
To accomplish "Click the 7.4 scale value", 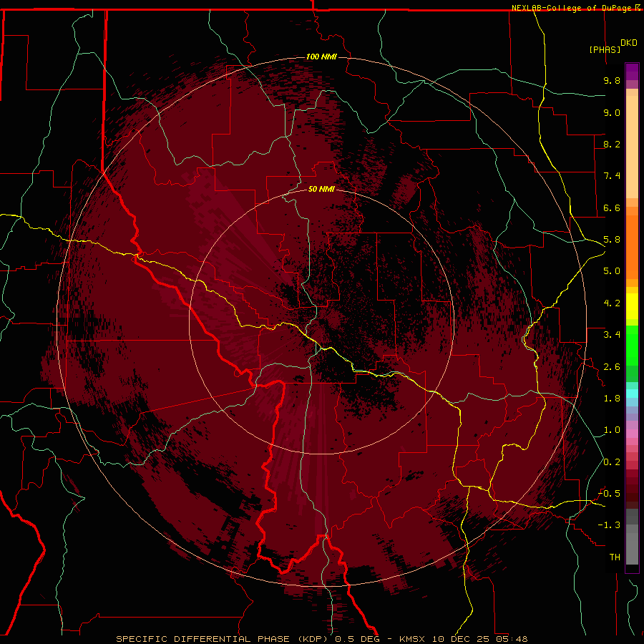I will (612, 176).
